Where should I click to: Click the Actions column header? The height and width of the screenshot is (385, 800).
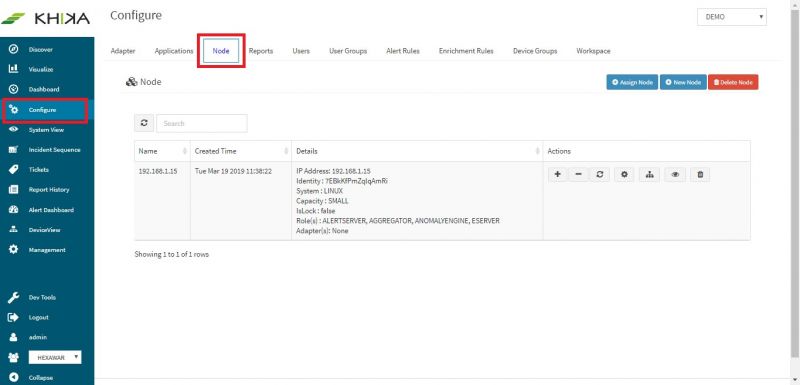646,151
